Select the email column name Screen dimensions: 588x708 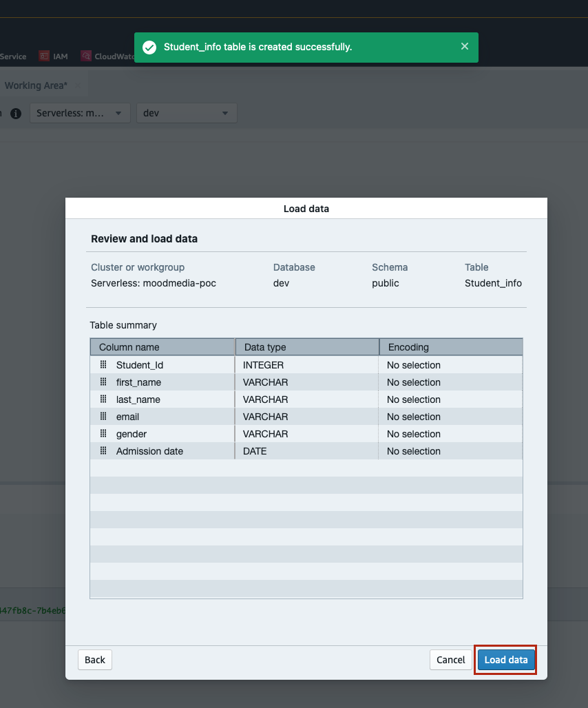pyautogui.click(x=127, y=417)
